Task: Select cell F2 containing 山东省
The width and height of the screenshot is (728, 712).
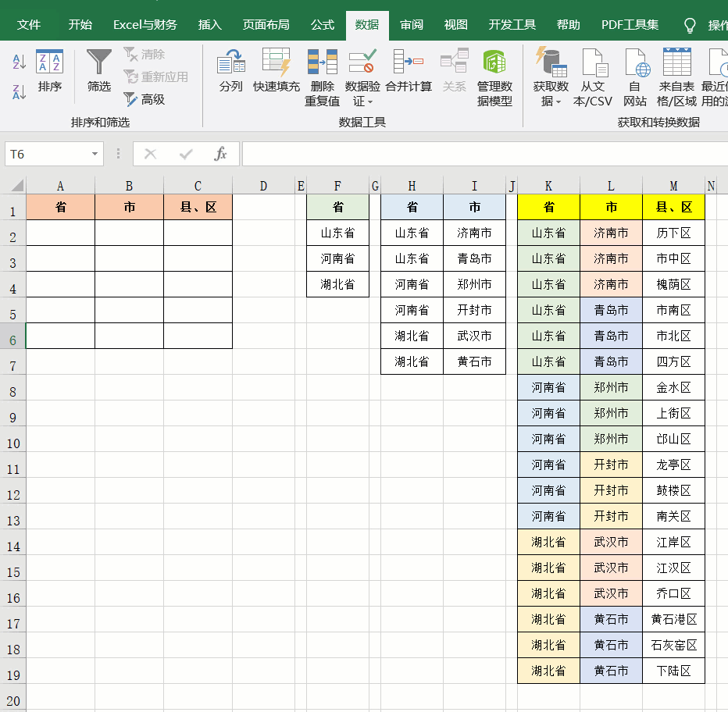Action: 337,233
